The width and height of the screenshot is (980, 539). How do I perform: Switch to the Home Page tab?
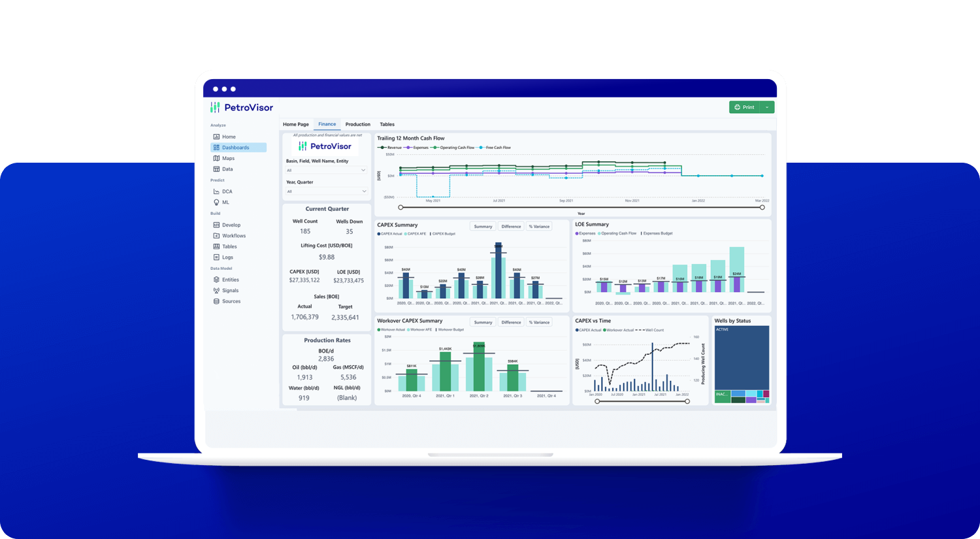296,124
